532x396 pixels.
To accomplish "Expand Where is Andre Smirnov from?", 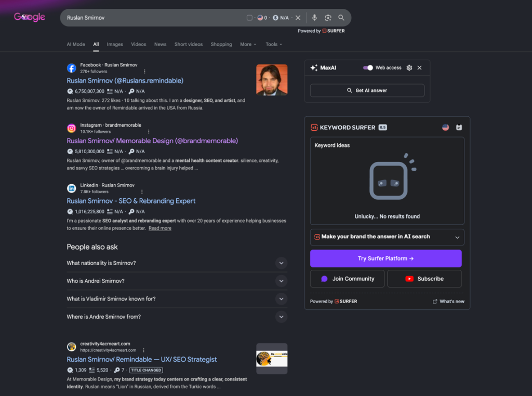I will [x=177, y=317].
